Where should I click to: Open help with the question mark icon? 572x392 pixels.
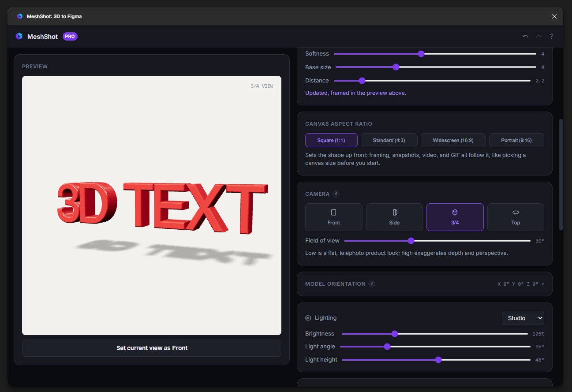click(x=552, y=37)
